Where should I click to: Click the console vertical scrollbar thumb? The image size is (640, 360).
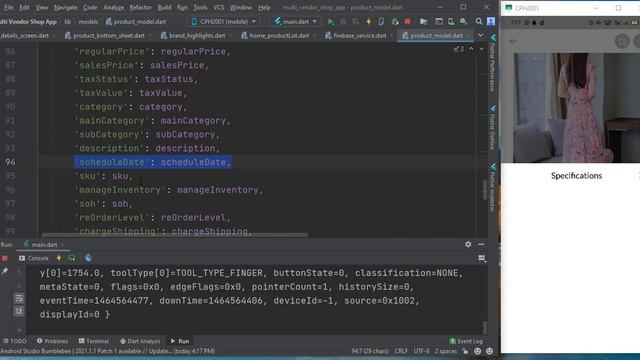pos(485,328)
